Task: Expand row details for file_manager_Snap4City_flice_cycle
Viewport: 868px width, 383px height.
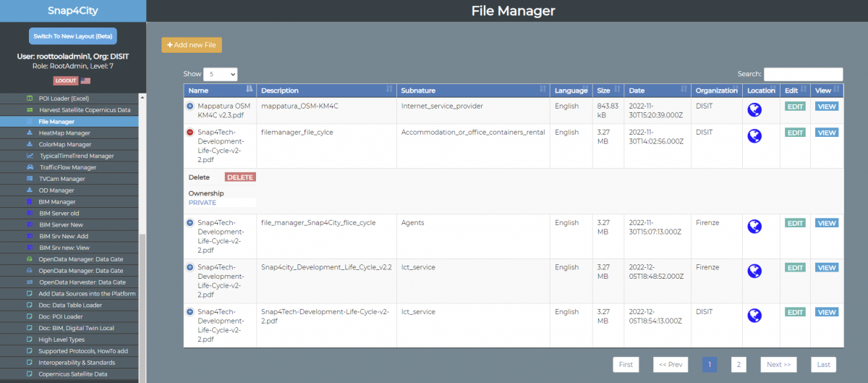Action: point(190,223)
